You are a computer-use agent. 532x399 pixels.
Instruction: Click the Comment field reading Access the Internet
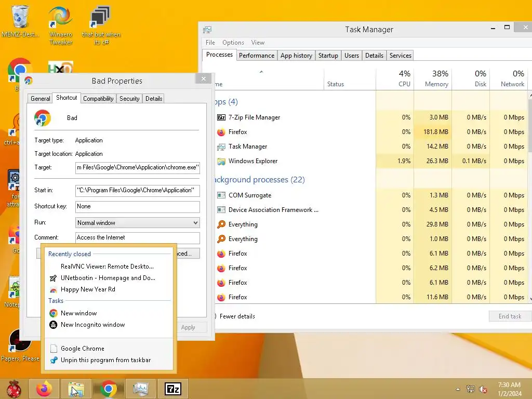[137, 238]
